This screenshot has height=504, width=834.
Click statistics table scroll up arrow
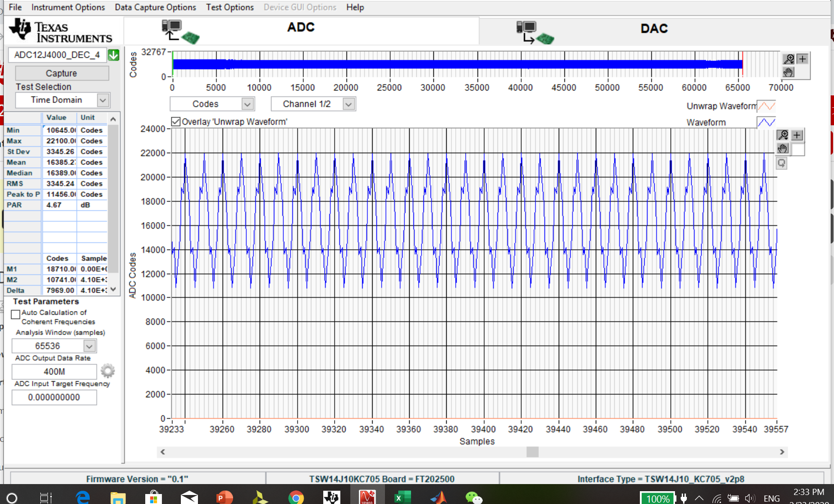pyautogui.click(x=113, y=119)
